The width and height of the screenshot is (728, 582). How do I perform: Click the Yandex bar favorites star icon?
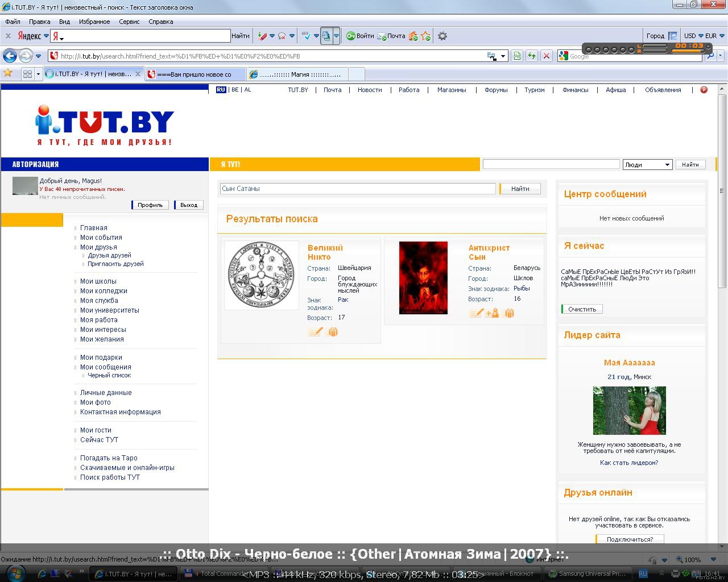426,36
